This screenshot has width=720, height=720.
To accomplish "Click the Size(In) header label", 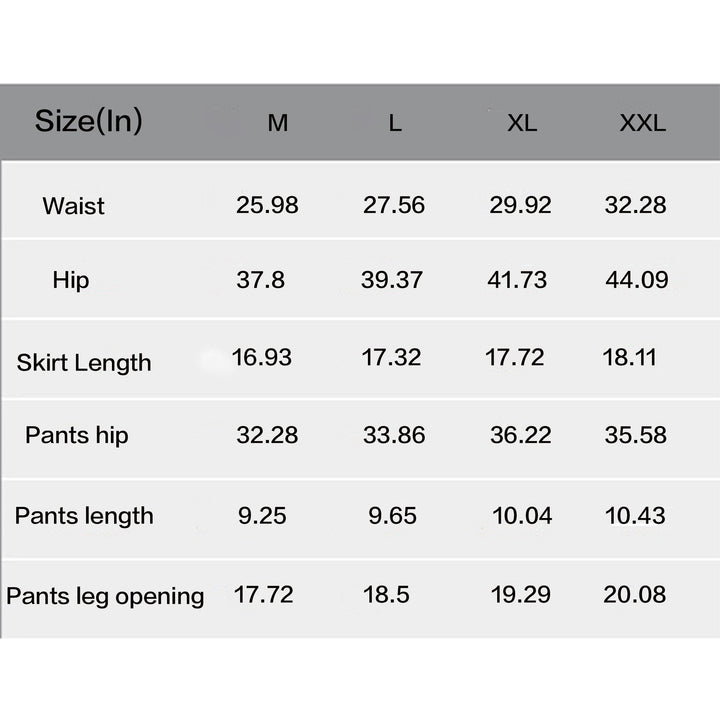I will coord(89,122).
